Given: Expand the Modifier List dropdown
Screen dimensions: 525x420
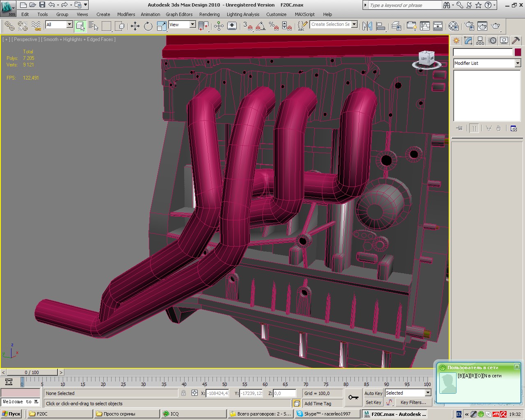Looking at the screenshot, I should (518, 63).
